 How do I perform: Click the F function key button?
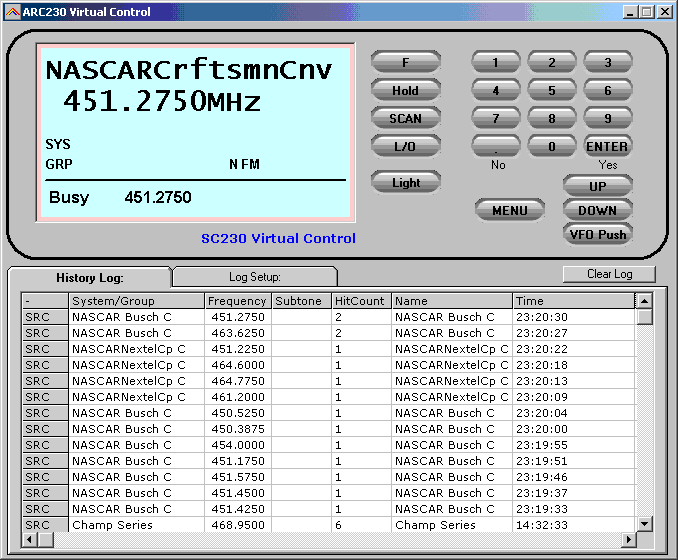[x=406, y=63]
